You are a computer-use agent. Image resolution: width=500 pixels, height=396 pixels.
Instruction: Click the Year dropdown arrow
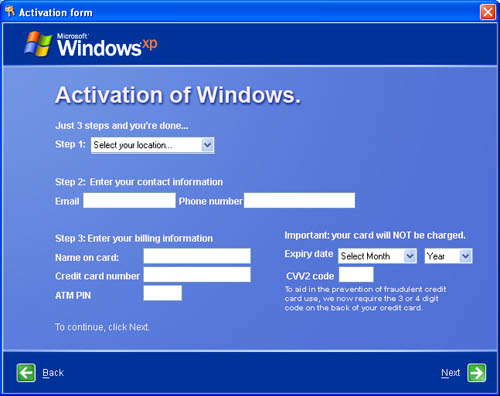tap(466, 256)
